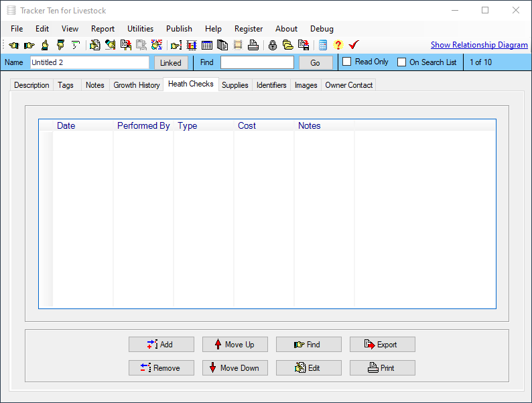
Task: Click the duplicate document with red arrow icon
Action: click(126, 45)
